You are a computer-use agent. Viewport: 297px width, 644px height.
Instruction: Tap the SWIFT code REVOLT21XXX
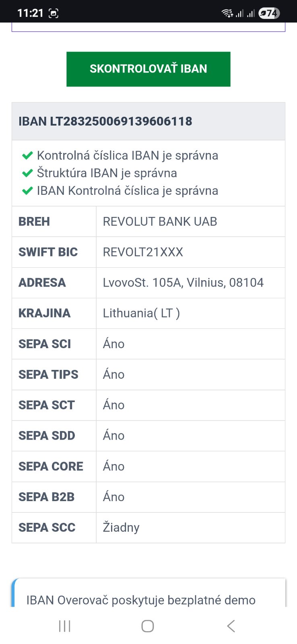pyautogui.click(x=143, y=252)
